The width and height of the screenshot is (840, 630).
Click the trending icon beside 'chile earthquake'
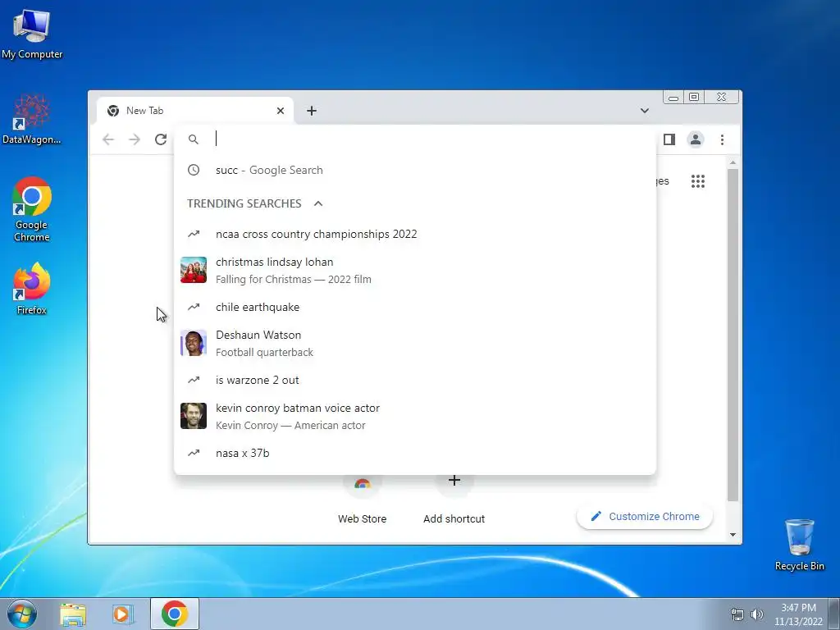click(x=194, y=307)
